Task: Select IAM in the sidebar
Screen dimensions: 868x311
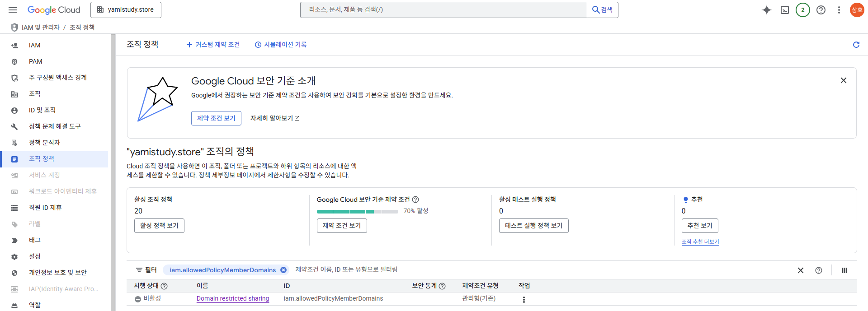Action: point(54,45)
